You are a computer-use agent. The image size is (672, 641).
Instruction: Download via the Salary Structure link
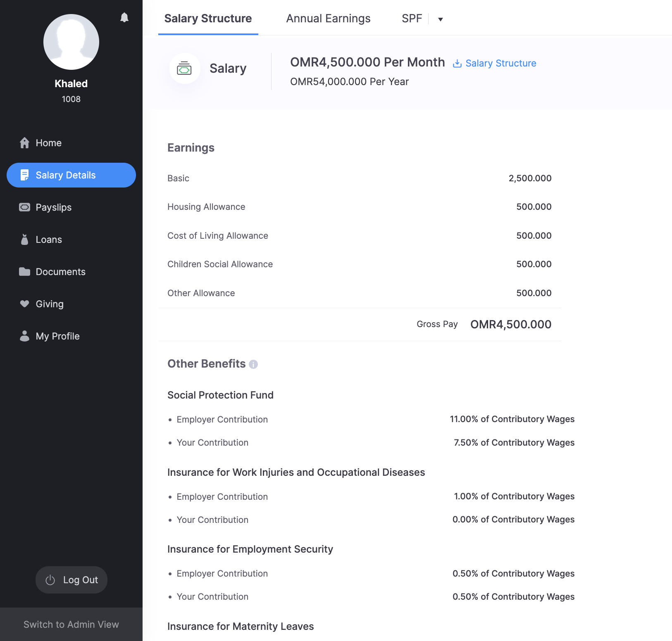[500, 64]
